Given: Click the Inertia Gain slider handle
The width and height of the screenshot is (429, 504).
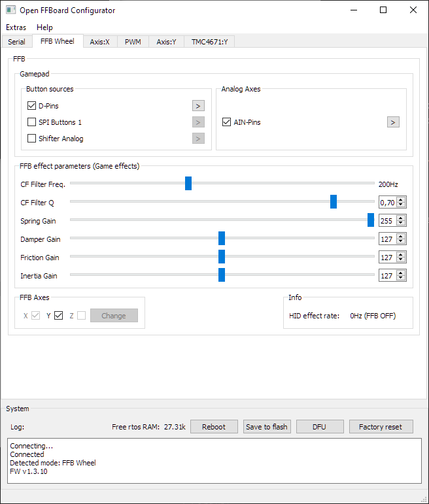Looking at the screenshot, I should pos(222,275).
